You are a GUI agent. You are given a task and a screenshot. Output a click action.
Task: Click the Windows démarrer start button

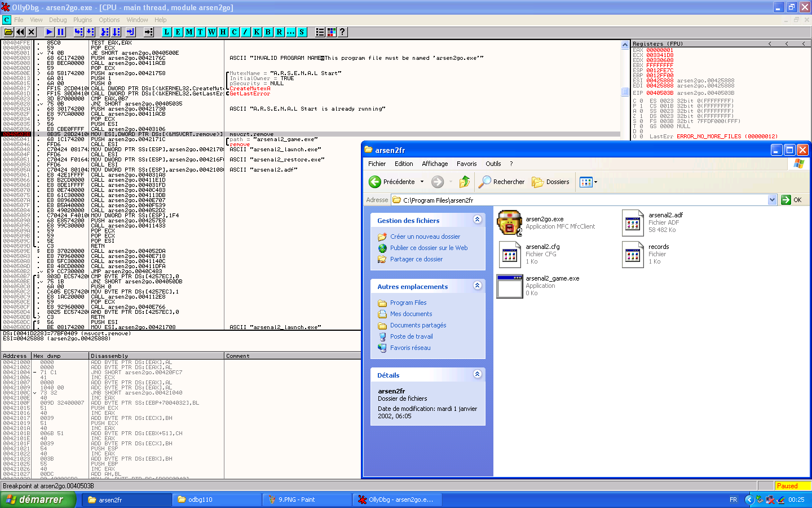point(38,500)
